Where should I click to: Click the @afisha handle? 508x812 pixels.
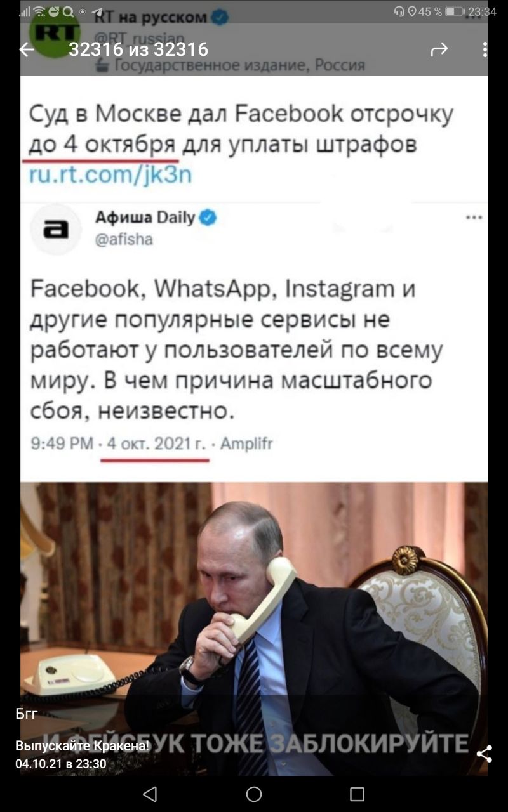[124, 239]
